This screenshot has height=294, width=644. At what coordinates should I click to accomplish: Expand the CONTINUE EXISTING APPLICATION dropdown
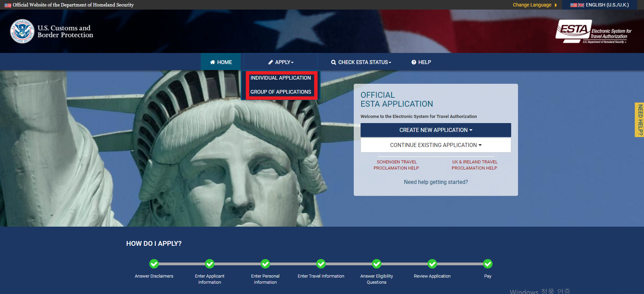(436, 145)
